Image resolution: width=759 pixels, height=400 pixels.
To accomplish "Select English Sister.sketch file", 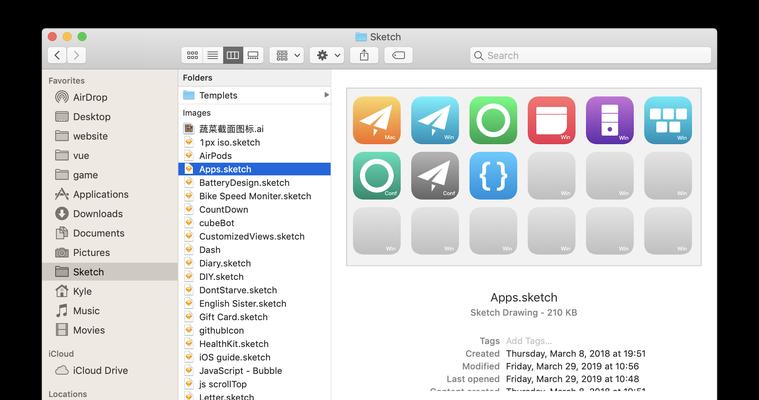I will [255, 304].
